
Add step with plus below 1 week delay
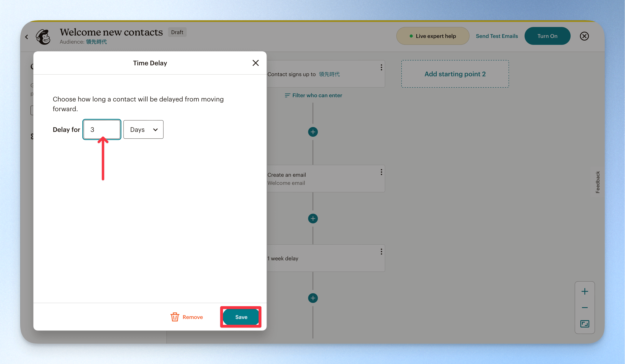[x=313, y=298]
